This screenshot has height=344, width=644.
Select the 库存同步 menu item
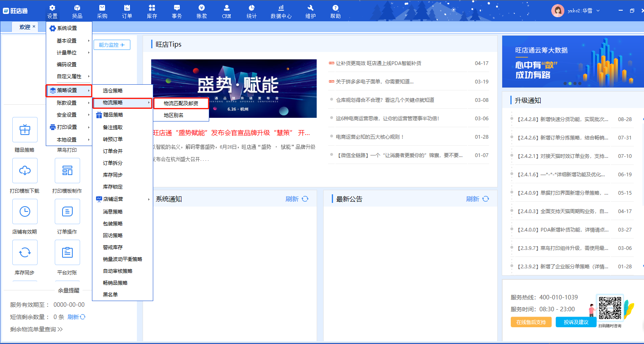pos(123,175)
